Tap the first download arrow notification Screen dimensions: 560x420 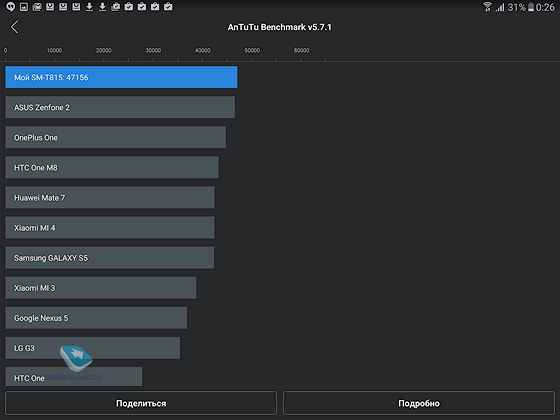89,6
